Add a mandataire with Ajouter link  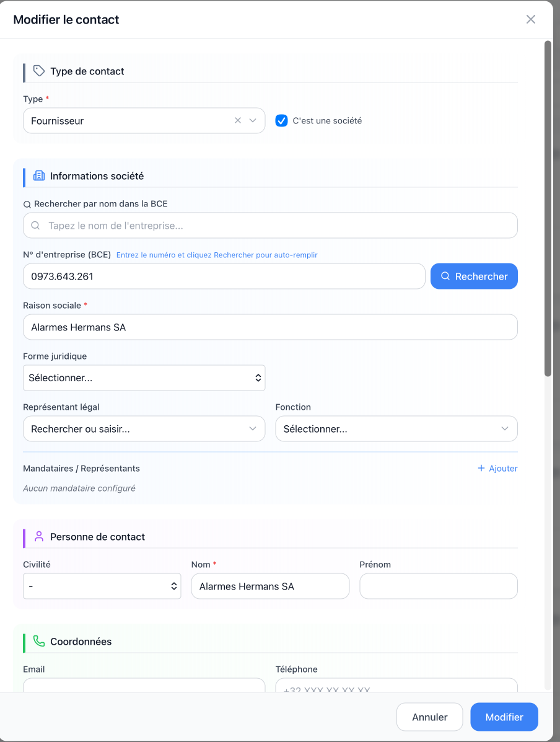click(497, 469)
